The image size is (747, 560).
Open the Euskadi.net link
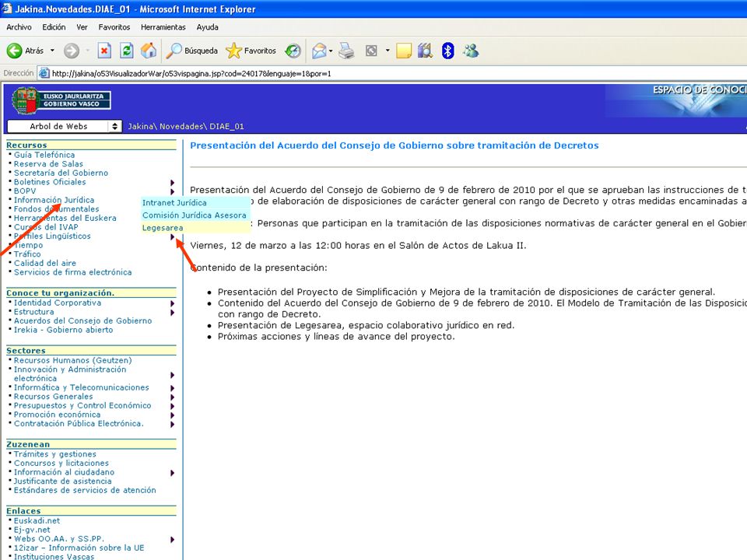[x=37, y=521]
